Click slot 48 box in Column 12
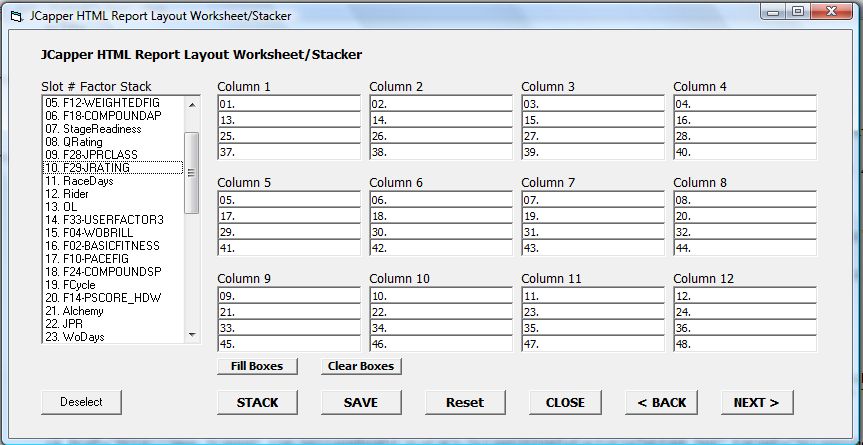This screenshot has height=445, width=863. 745,344
